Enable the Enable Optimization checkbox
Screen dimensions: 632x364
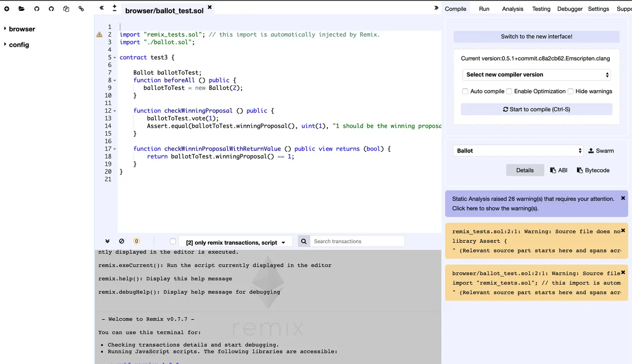(x=509, y=91)
